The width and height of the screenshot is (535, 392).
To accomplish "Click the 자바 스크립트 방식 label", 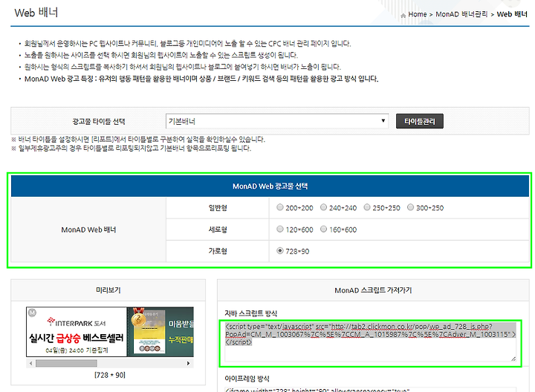I will [251, 313].
